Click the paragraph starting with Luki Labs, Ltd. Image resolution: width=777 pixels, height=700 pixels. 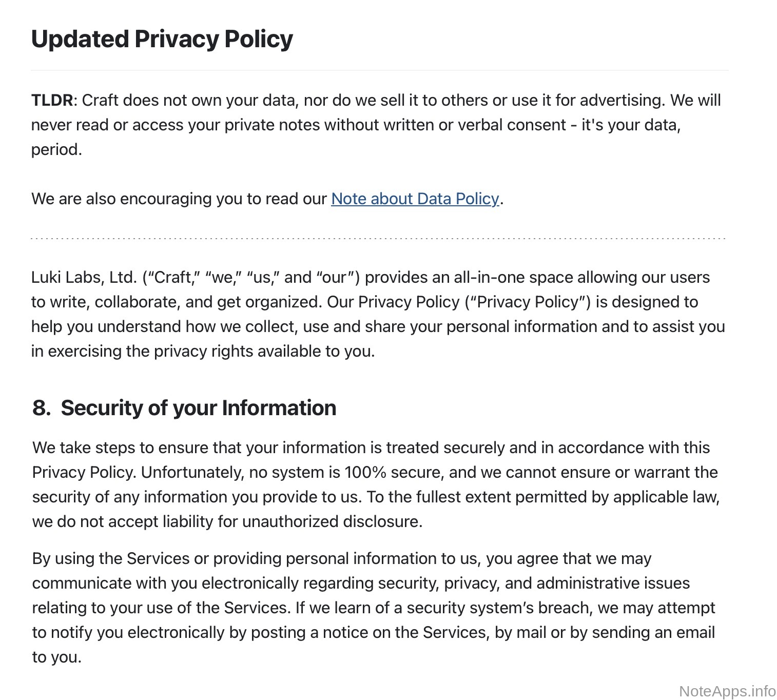pos(378,314)
